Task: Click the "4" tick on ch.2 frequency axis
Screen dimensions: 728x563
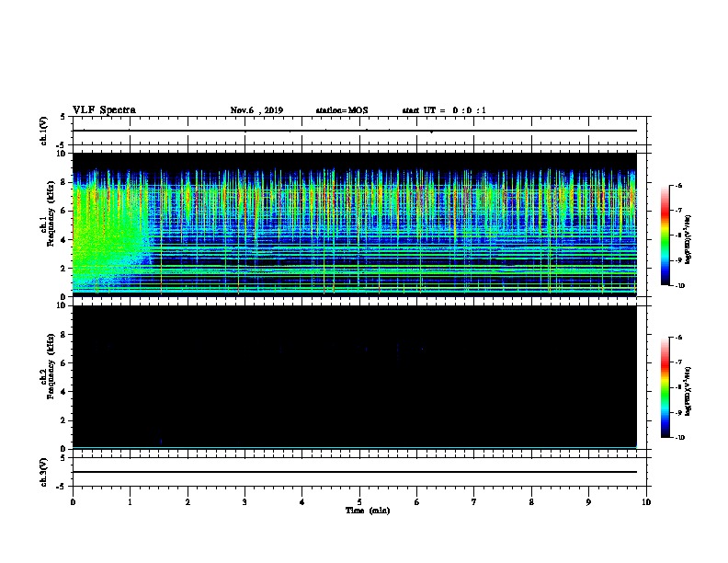Action: pos(64,392)
